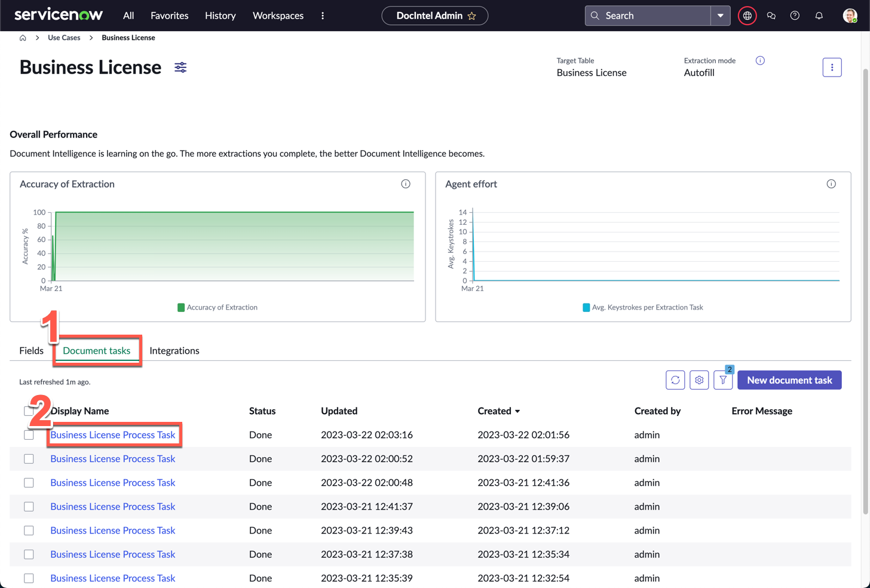This screenshot has width=870, height=588.
Task: Click the home breadcrumb icon
Action: pyautogui.click(x=23, y=38)
